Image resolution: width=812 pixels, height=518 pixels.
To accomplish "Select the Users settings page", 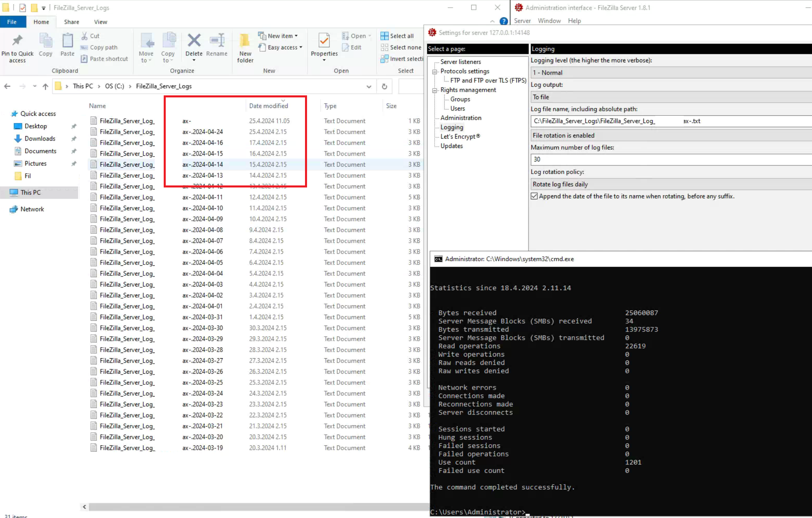I will [458, 109].
